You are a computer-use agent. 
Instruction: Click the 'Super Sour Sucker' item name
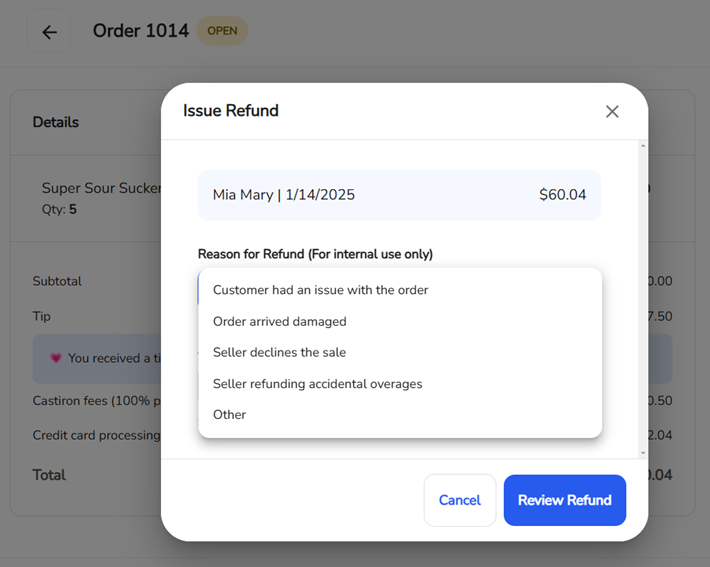[x=101, y=188]
